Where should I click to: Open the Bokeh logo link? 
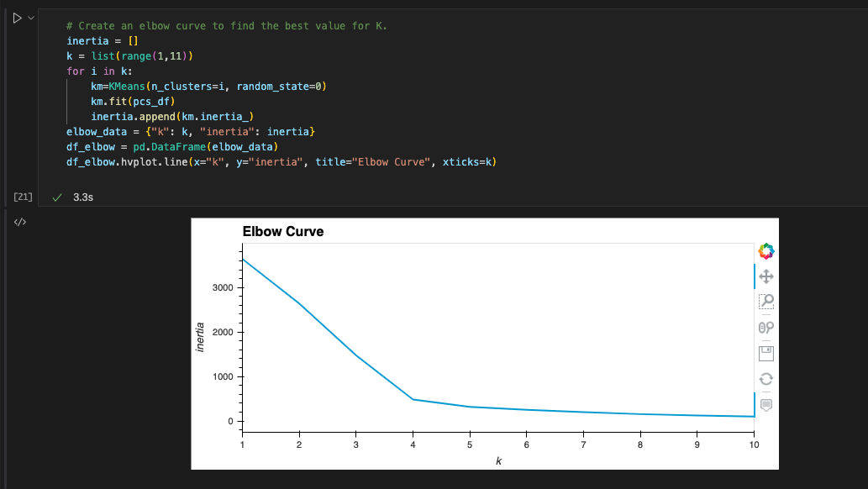(x=766, y=251)
